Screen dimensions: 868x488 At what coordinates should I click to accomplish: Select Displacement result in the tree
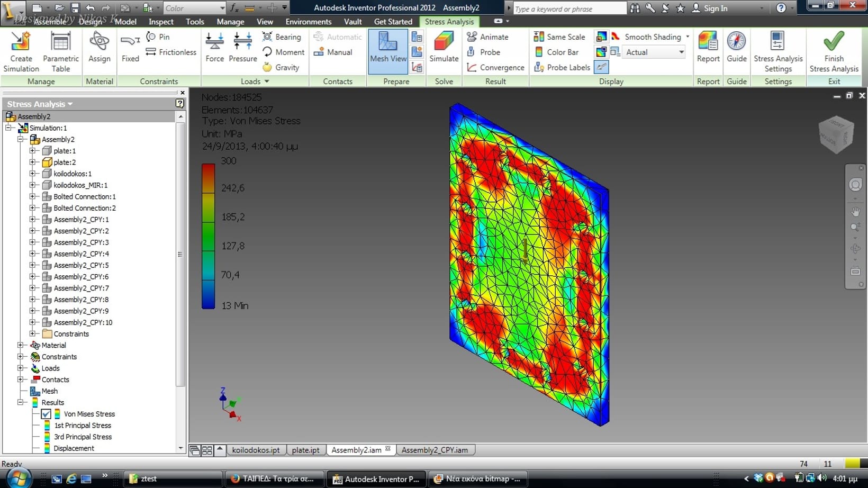[74, 448]
